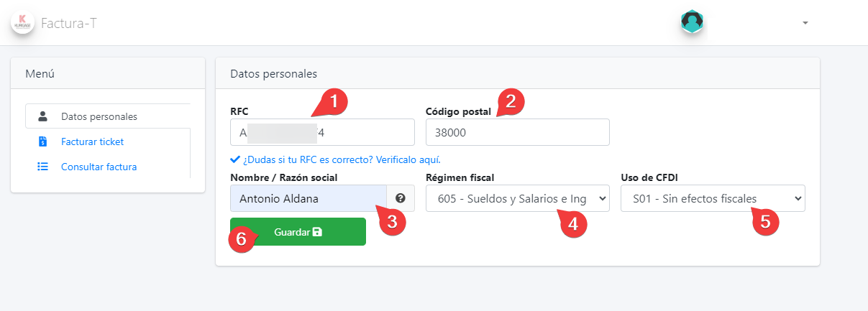Viewport: 868px width, 311px height.
Task: Select Datos personales in the menu
Action: click(99, 116)
